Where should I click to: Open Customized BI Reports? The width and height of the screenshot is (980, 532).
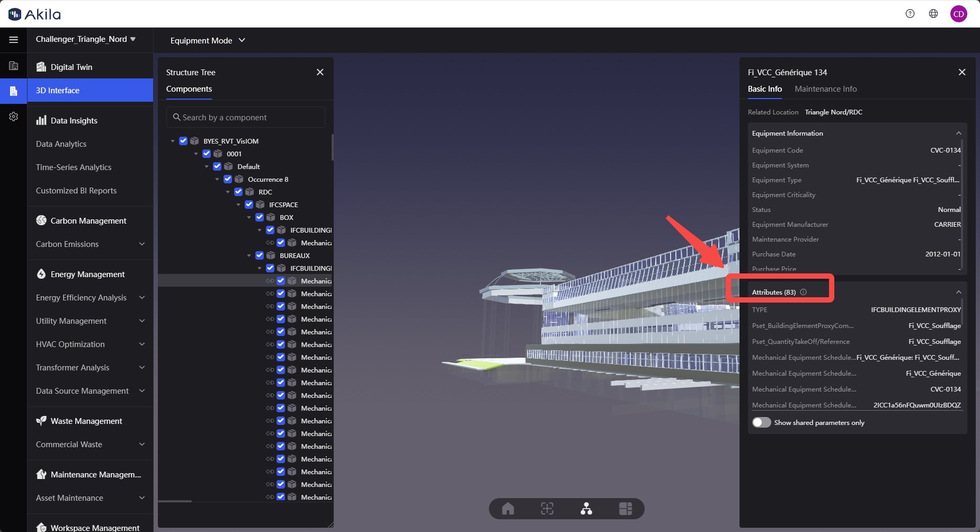click(90, 190)
